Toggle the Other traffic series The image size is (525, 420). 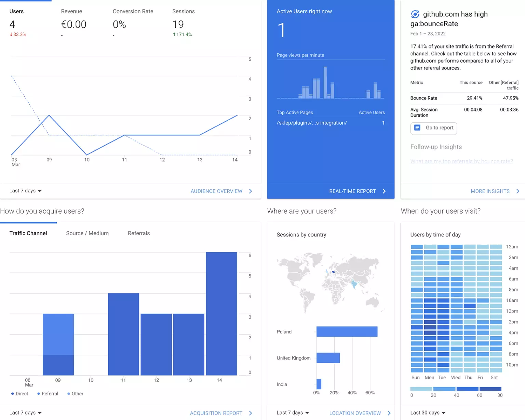tap(76, 393)
